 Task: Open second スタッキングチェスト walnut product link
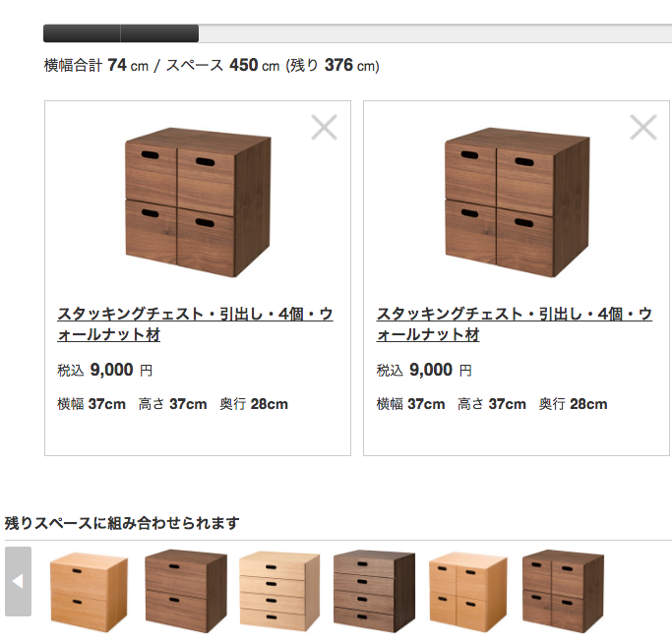tap(515, 324)
